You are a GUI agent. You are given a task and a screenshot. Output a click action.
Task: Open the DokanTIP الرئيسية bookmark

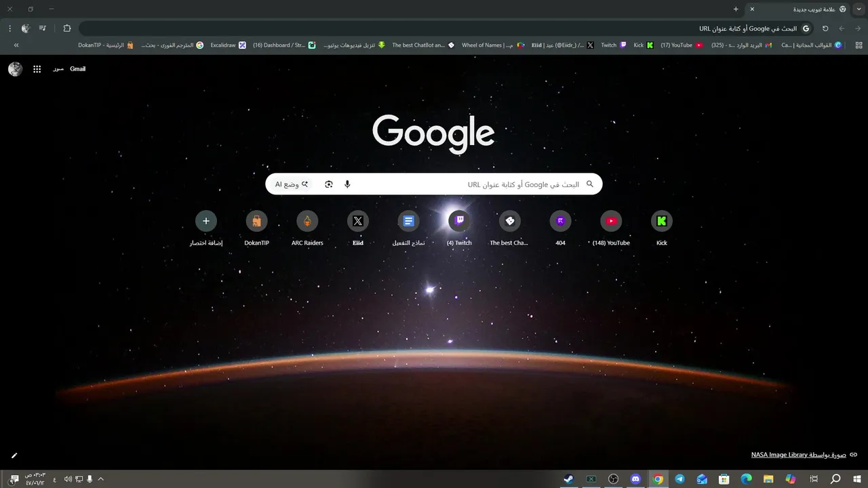click(x=106, y=45)
